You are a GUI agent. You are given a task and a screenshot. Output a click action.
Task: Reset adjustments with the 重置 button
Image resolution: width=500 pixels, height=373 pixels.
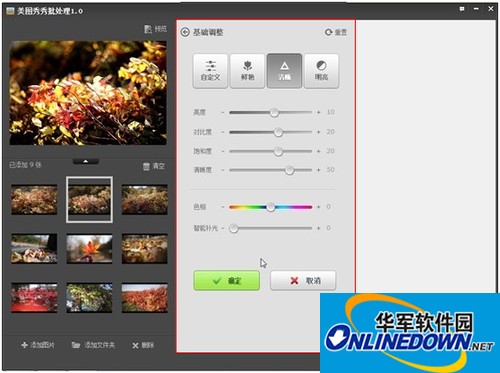click(336, 32)
